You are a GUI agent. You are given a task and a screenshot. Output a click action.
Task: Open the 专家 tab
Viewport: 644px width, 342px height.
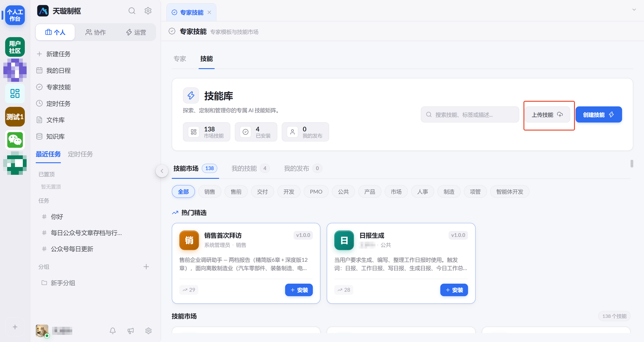point(180,59)
